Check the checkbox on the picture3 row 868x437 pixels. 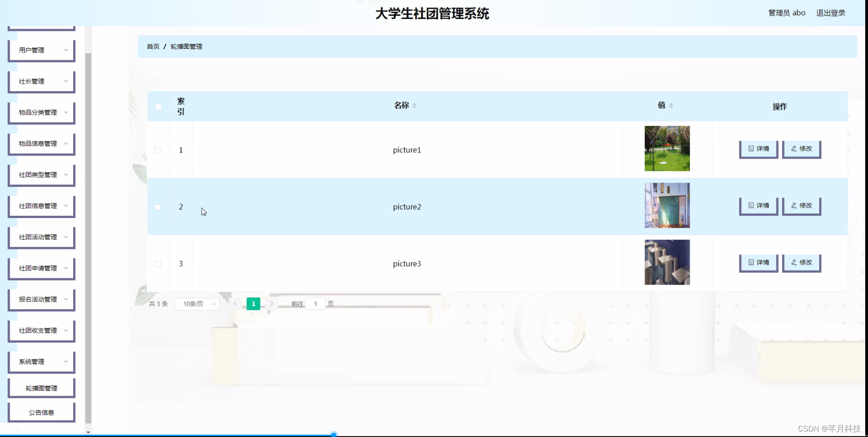pyautogui.click(x=158, y=264)
